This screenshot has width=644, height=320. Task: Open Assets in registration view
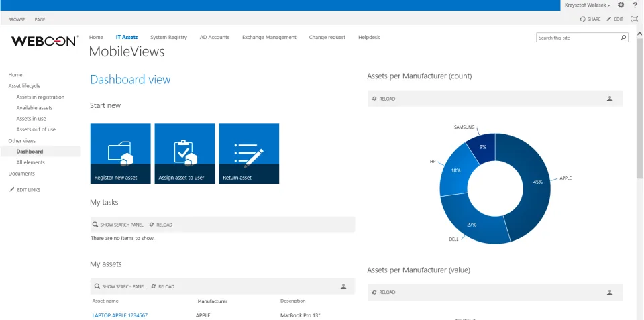40,97
